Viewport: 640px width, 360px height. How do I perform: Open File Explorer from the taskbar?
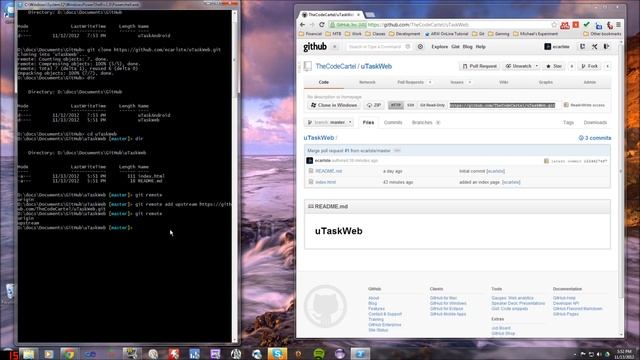pos(28,353)
